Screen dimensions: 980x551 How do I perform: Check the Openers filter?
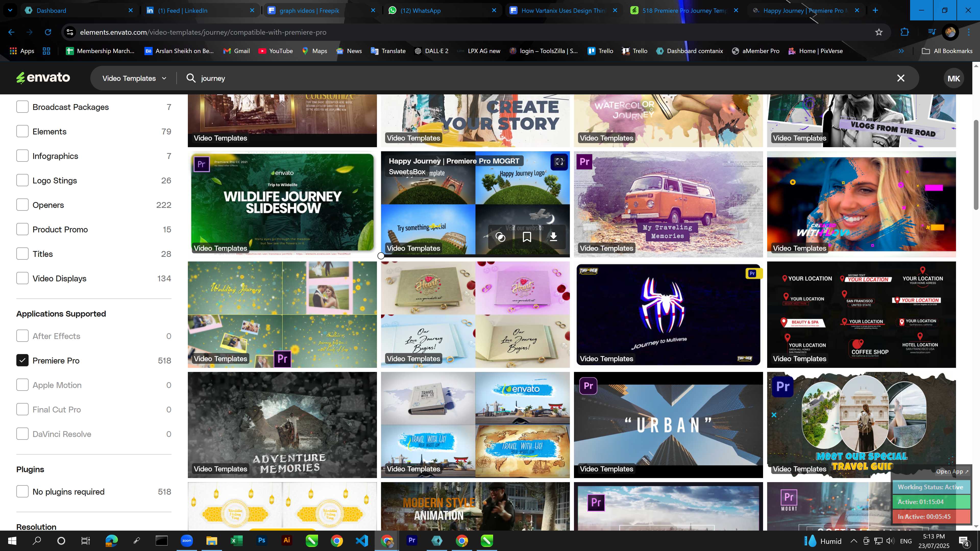click(x=22, y=205)
